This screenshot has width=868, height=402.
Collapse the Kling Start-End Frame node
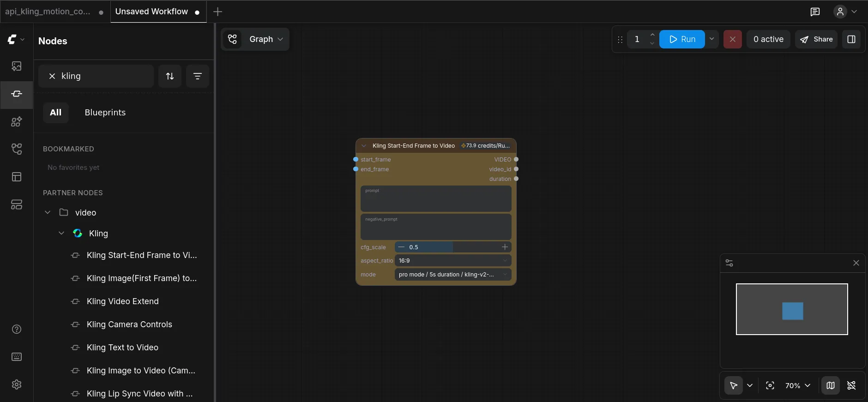pyautogui.click(x=364, y=146)
